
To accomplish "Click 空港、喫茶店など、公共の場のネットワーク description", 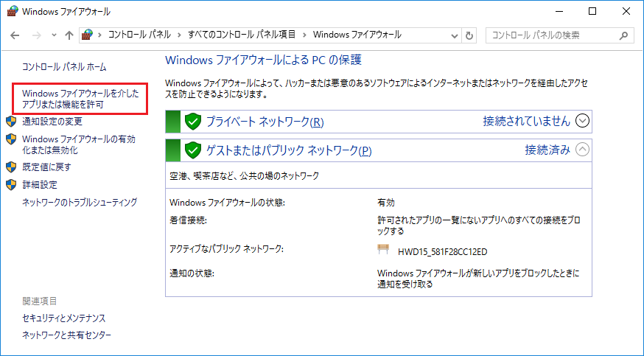I will pyautogui.click(x=245, y=176).
